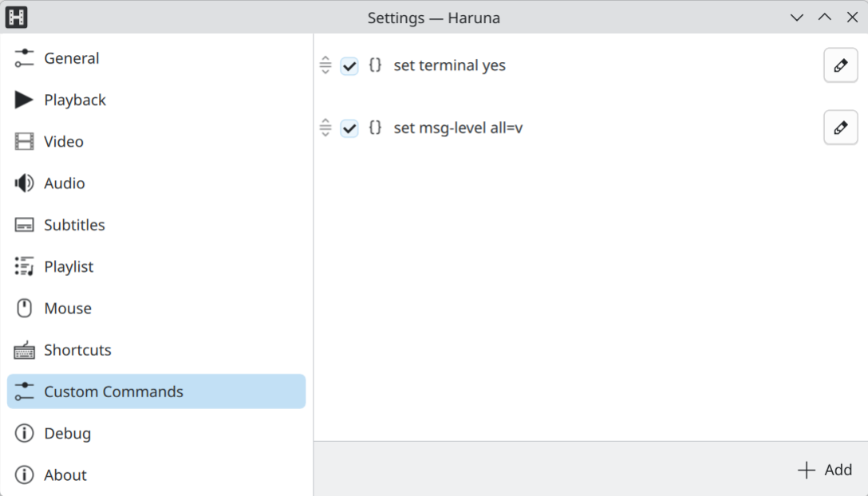Click the Mouse icon in sidebar

pyautogui.click(x=24, y=309)
